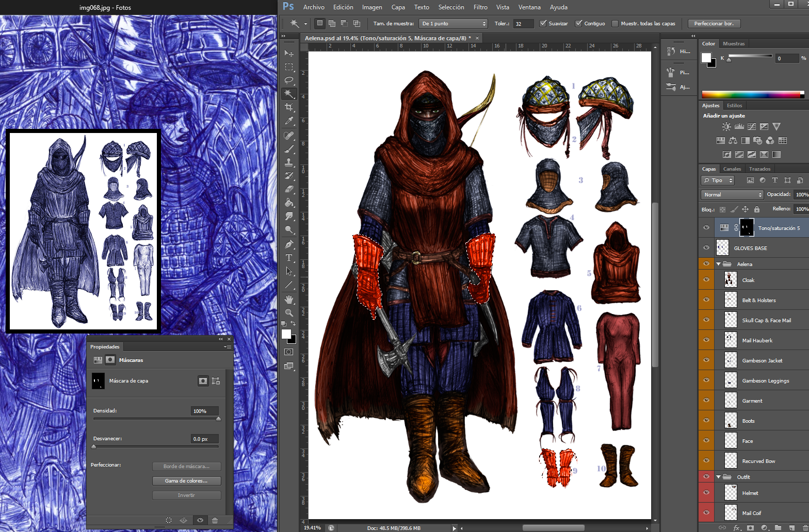
Task: Toggle the Suavizar checkbox
Action: [543, 23]
